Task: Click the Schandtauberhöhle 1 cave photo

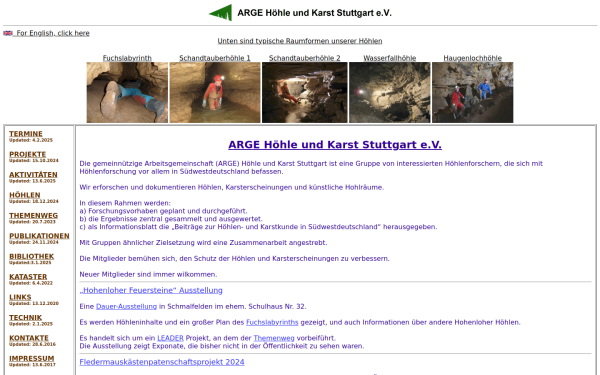Action: 215,93
